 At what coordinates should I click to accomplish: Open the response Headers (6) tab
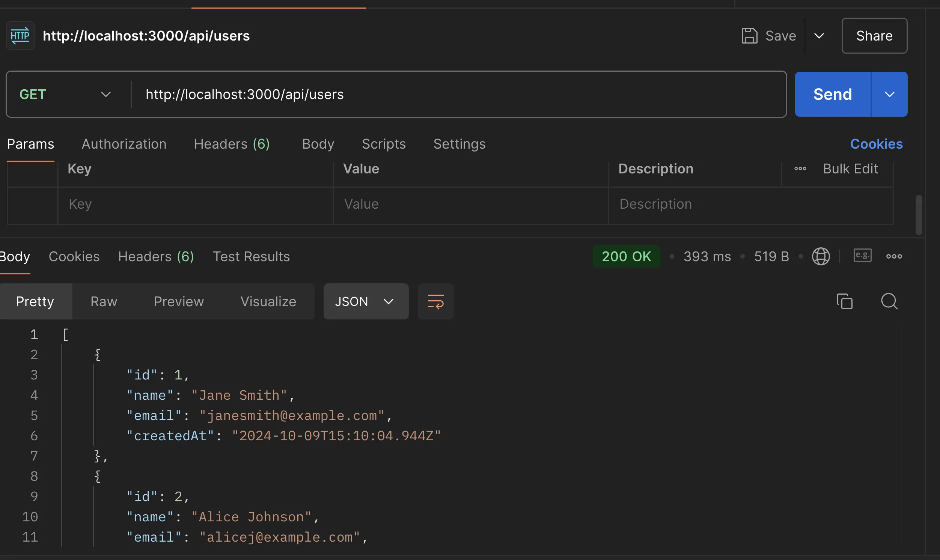[156, 257]
